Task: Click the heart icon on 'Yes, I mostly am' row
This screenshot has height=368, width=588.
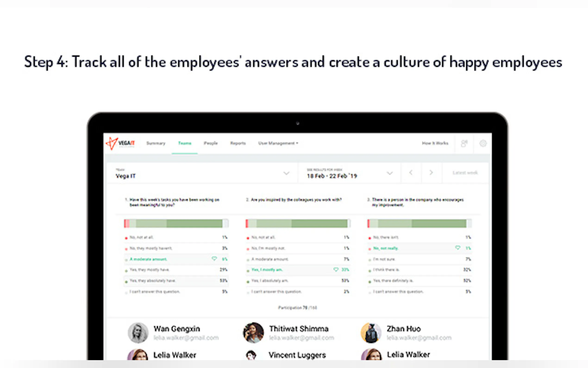Action: (x=336, y=270)
